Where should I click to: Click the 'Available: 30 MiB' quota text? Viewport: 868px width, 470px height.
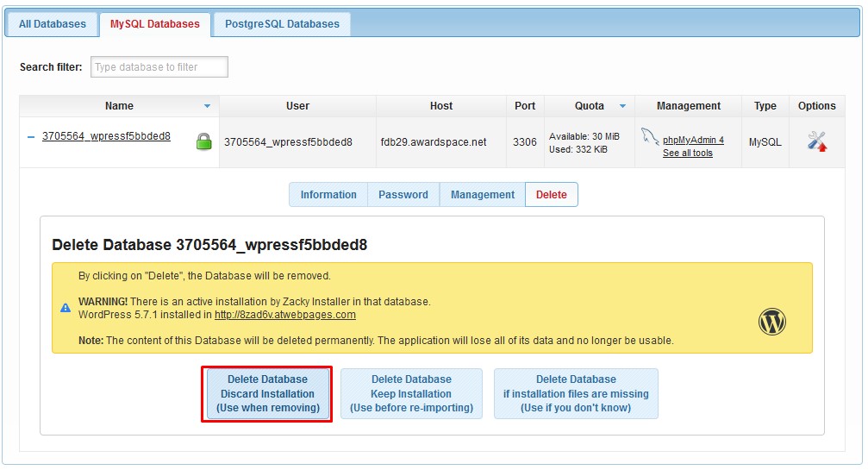coord(584,136)
